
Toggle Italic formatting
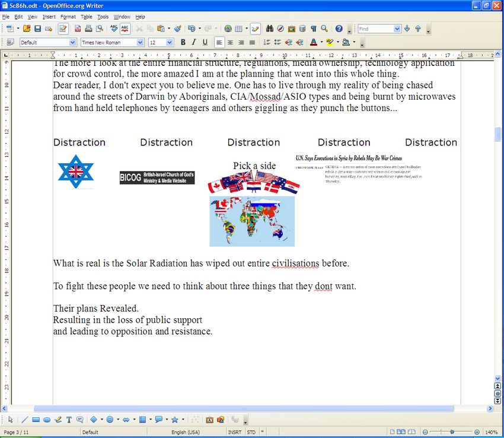[x=194, y=42]
